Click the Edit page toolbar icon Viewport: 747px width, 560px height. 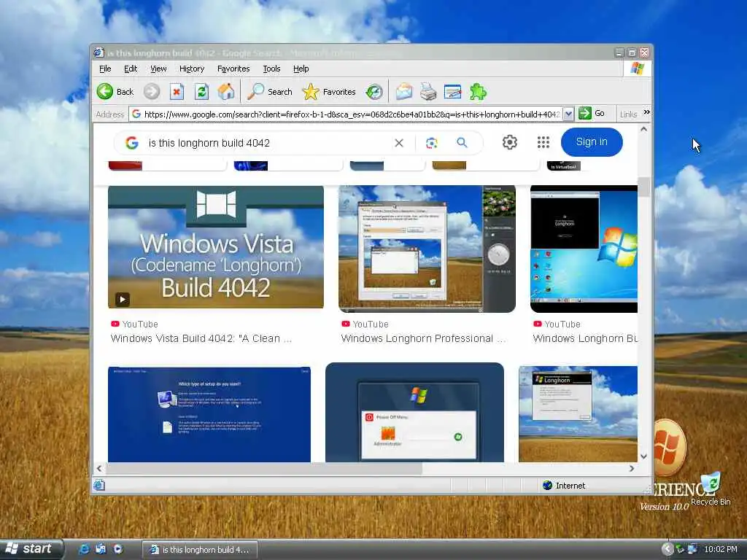coord(452,91)
